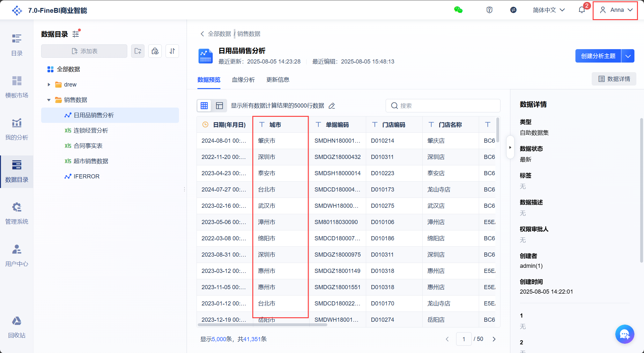Open the 简体中文 language dropdown
The width and height of the screenshot is (644, 353).
(x=549, y=10)
